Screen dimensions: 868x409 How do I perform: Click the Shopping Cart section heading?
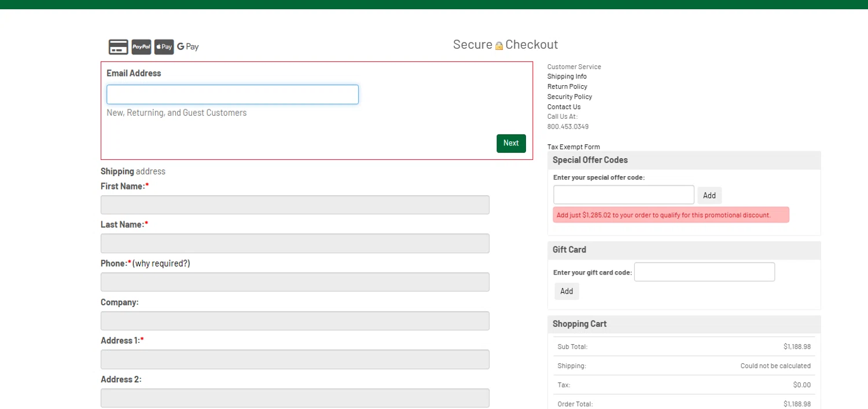pyautogui.click(x=580, y=324)
